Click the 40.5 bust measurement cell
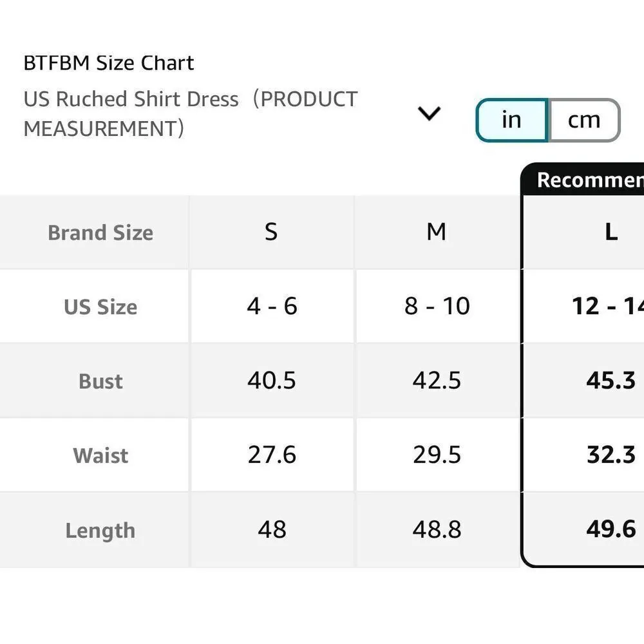The height and width of the screenshot is (644, 644). [x=272, y=381]
